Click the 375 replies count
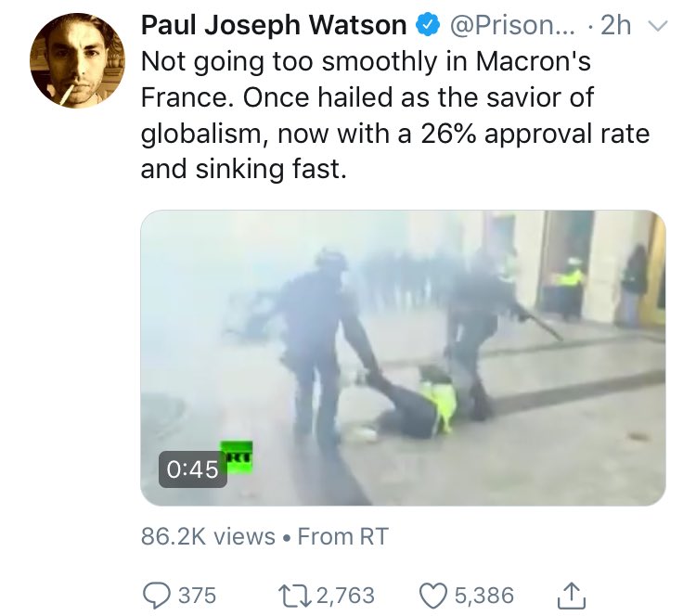Image resolution: width=696 pixels, height=616 pixels. pos(197,596)
